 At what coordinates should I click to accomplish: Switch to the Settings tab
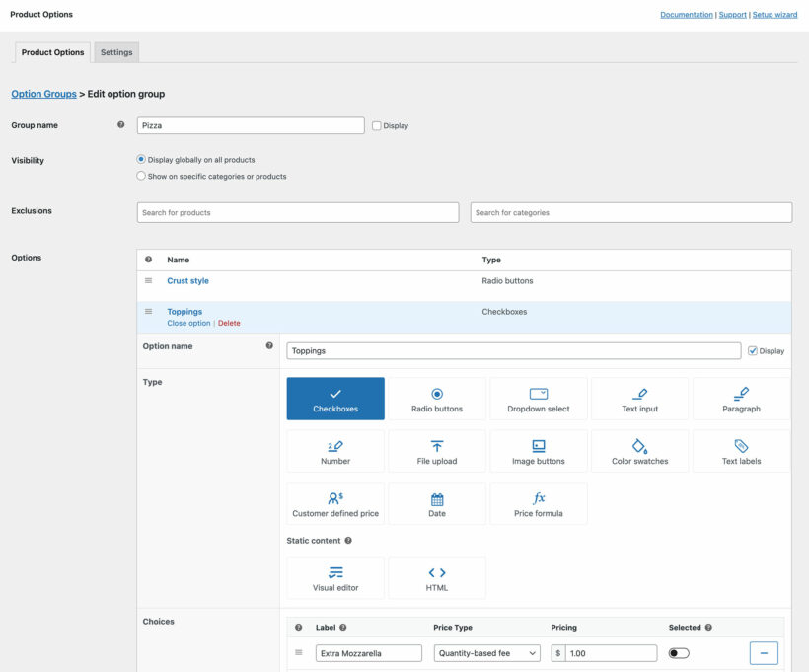pos(115,51)
